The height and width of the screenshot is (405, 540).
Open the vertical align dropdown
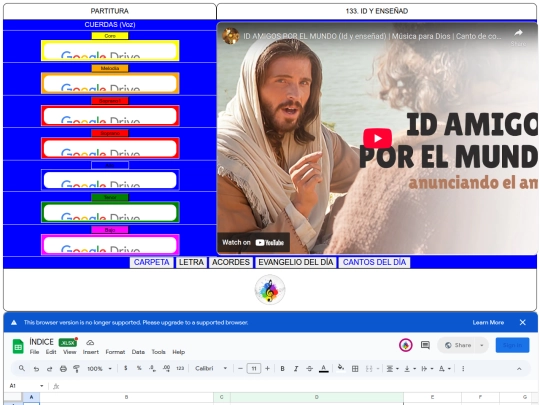coord(409,368)
